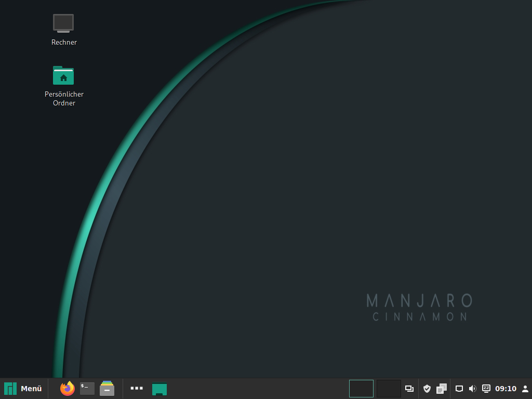
Task: Open calendar from the 09:10 clock
Action: 506,389
